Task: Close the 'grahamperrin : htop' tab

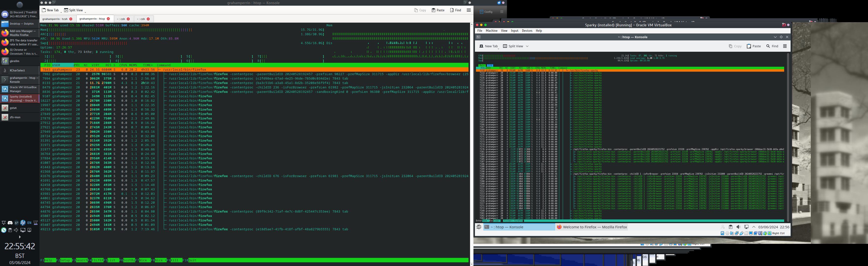Action: 108,19
